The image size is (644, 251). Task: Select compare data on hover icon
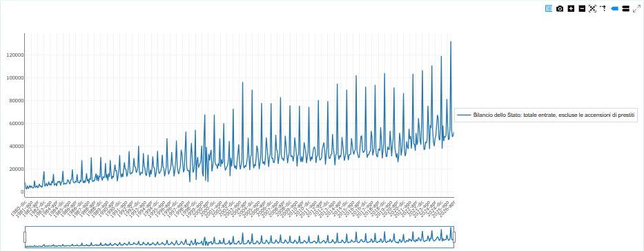coord(626,8)
